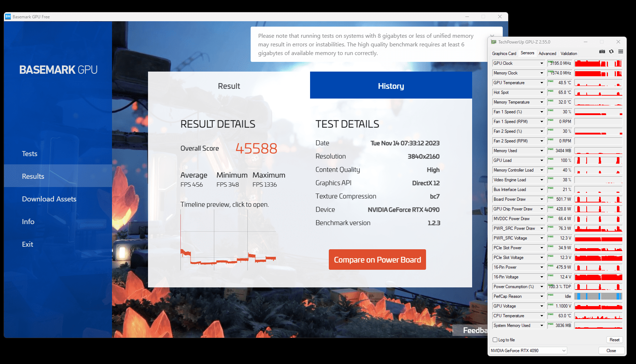
Task: Click the Basemark GPU Free title icon
Action: [8, 17]
